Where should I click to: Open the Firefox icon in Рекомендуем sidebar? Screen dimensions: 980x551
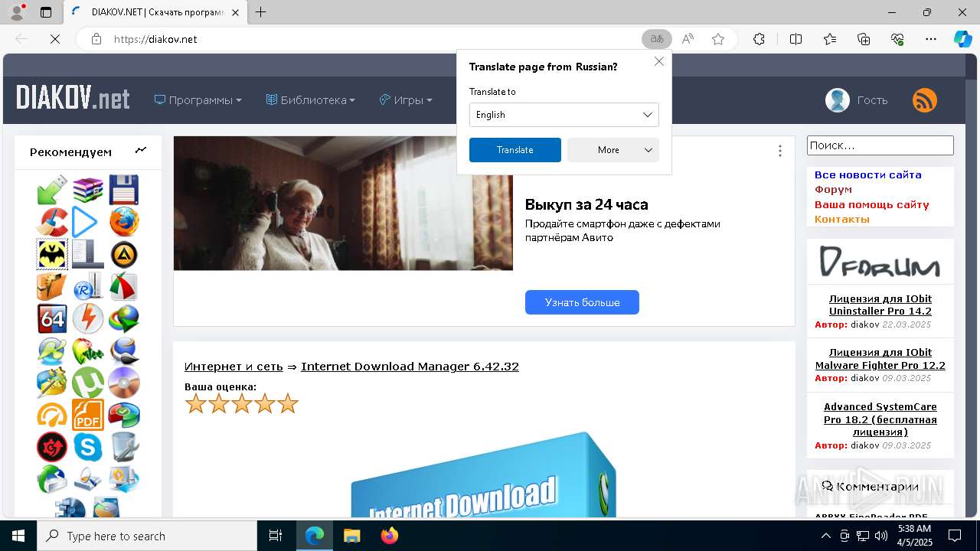click(124, 222)
